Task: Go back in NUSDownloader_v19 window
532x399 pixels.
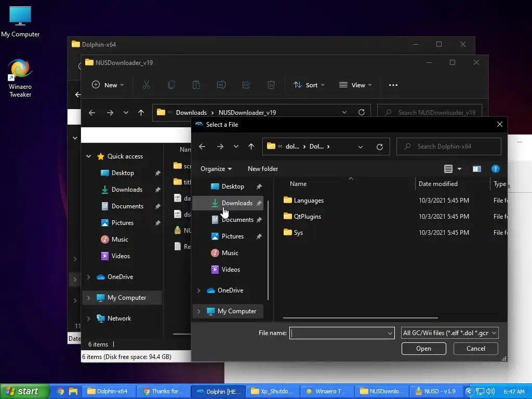Action: (x=92, y=113)
